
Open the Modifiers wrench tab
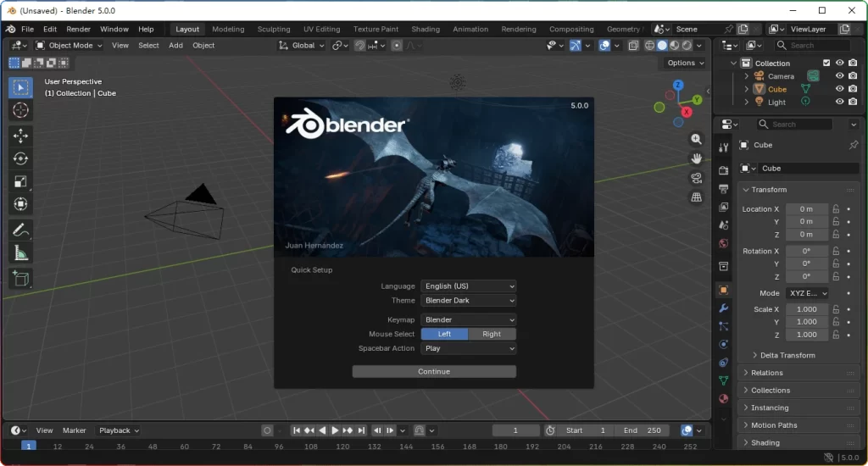(x=724, y=308)
